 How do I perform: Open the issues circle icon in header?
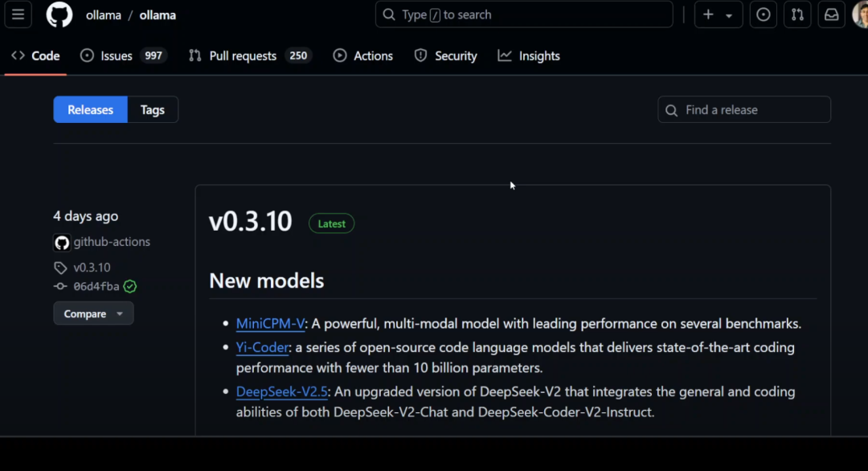[x=763, y=15]
